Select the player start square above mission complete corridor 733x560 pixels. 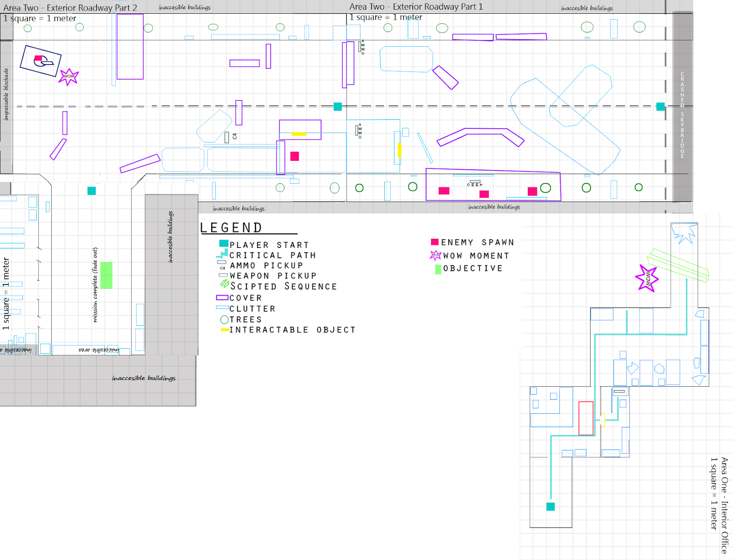(x=92, y=191)
